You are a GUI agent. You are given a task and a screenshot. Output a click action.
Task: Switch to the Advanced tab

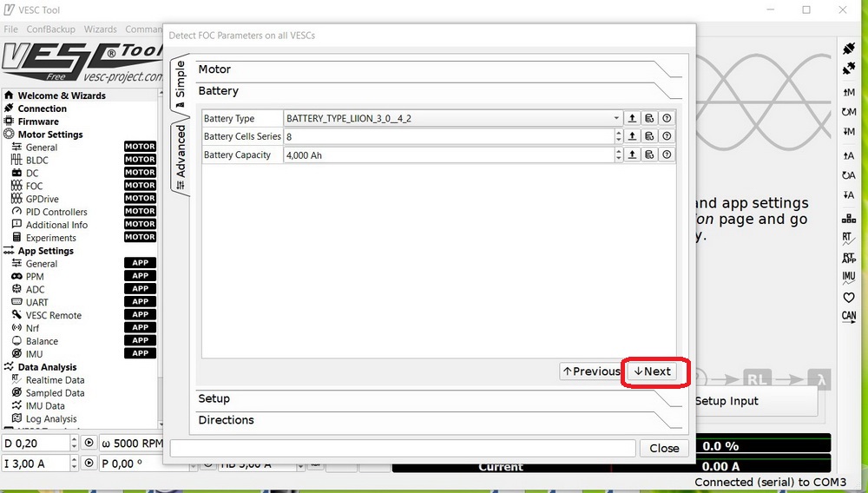click(x=181, y=151)
